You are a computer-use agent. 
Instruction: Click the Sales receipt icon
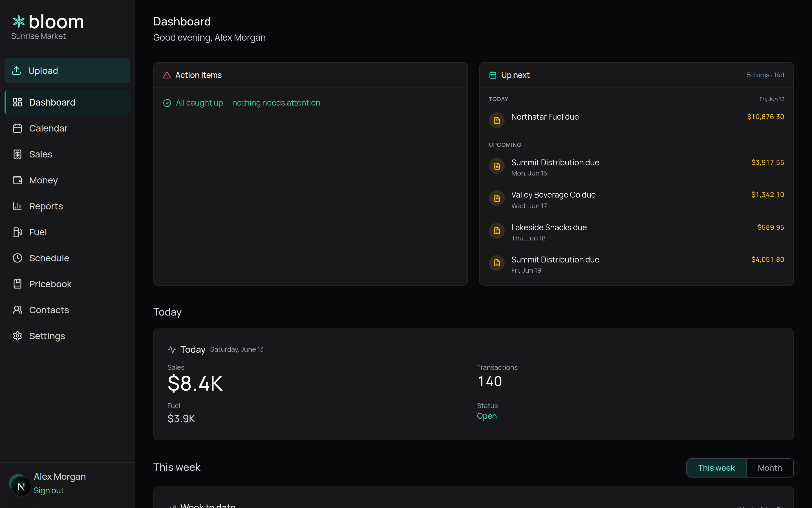click(x=17, y=154)
